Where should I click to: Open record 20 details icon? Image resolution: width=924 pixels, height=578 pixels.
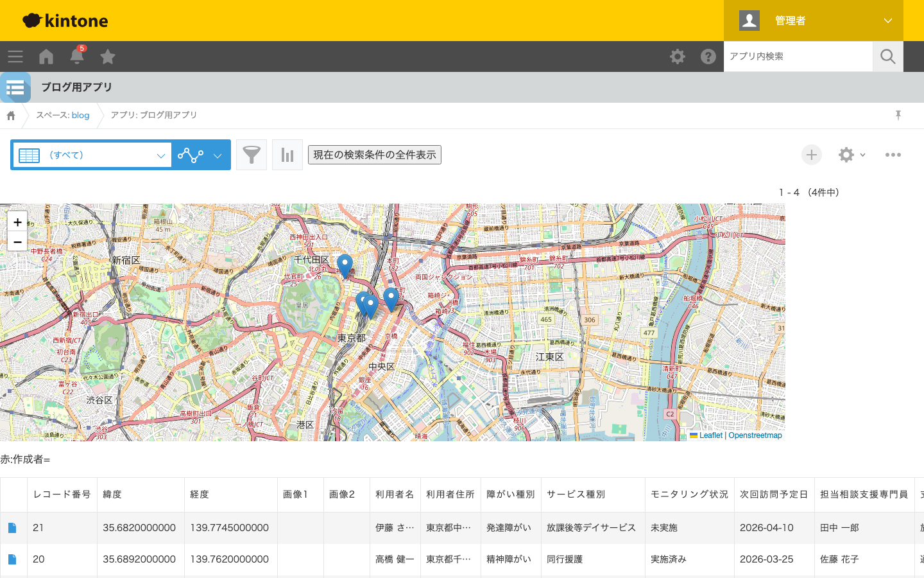tap(12, 559)
